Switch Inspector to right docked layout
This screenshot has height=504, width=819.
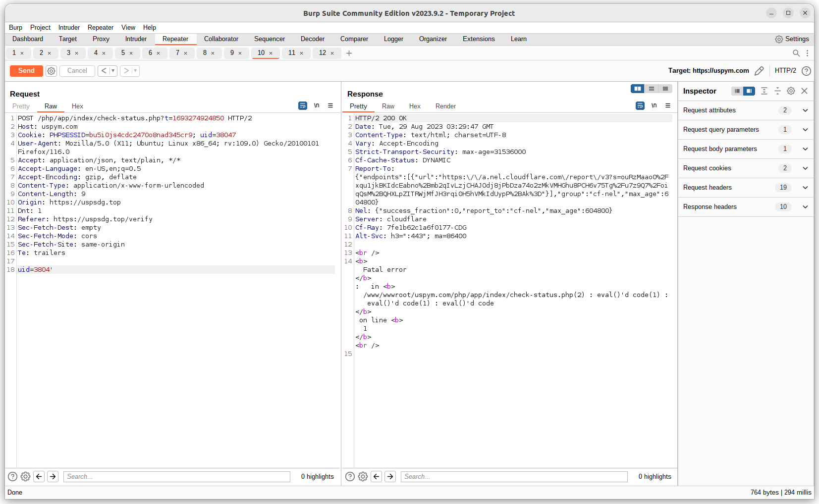tap(749, 91)
